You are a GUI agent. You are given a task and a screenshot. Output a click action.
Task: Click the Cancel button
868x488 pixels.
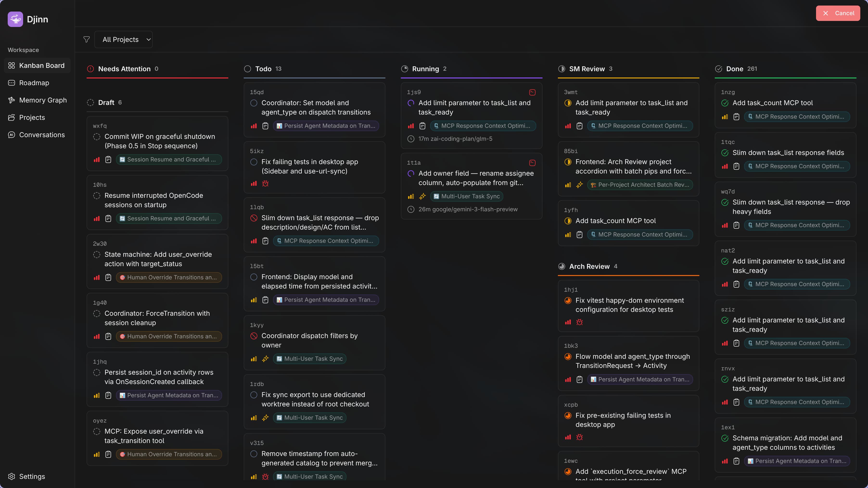point(838,13)
